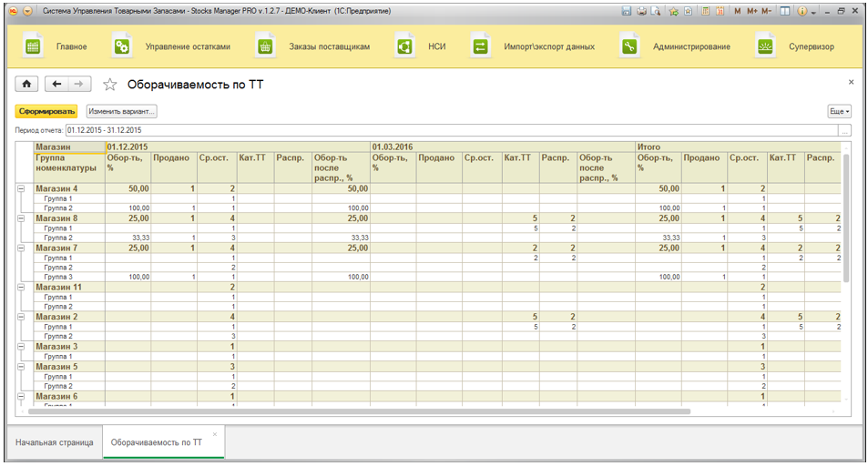868x466 pixels.
Task: Open the Импорт\экспорт данных section icon
Action: [x=480, y=46]
